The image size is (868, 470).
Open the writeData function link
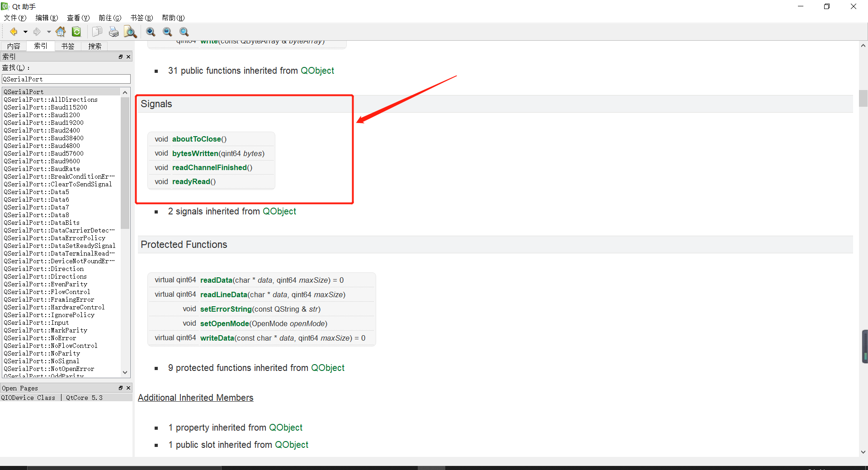click(217, 338)
